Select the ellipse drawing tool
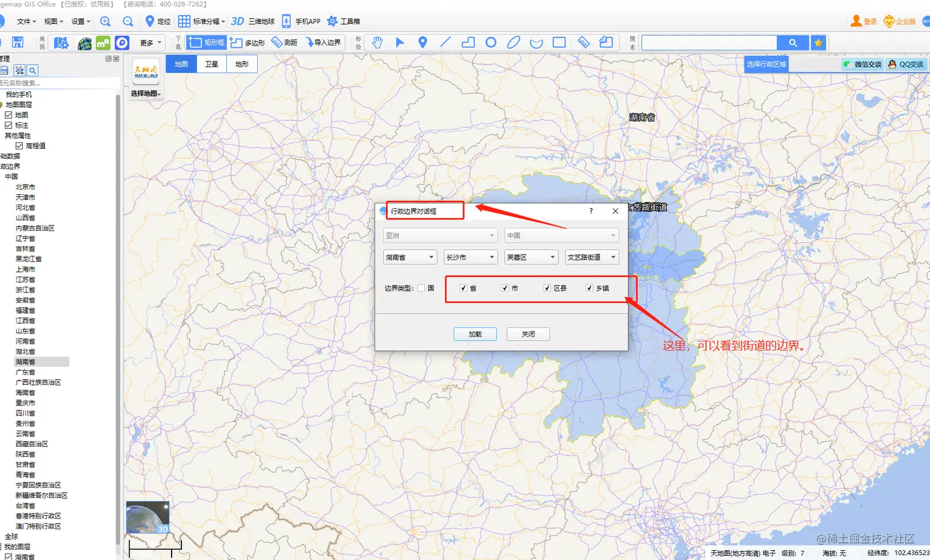This screenshot has height=560, width=930. [x=514, y=42]
